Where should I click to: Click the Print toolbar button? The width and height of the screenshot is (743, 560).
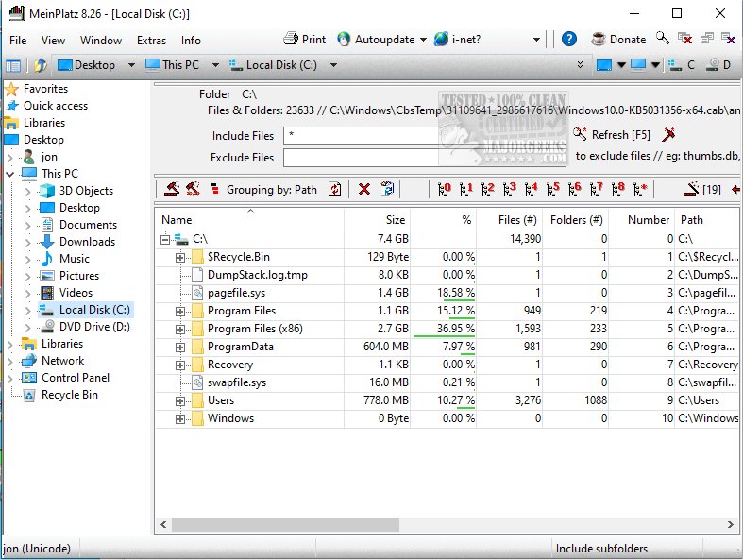(x=305, y=39)
